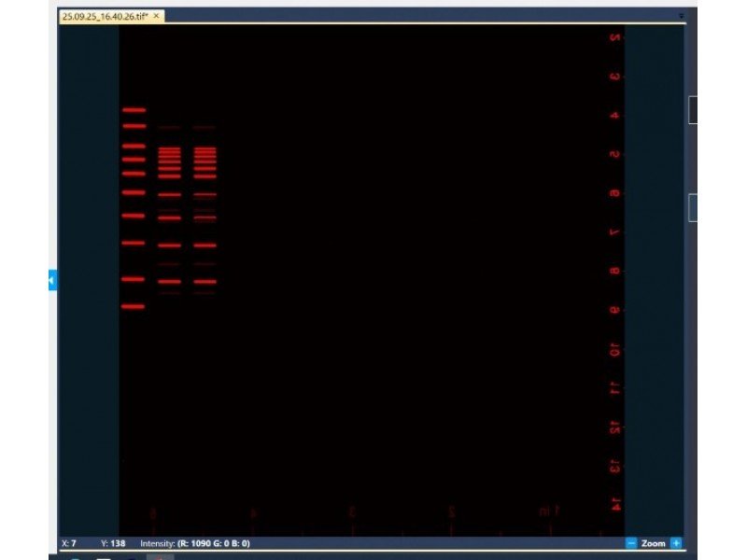Expand the collapsed left side panel arrow
The height and width of the screenshot is (560, 747).
pyautogui.click(x=52, y=279)
